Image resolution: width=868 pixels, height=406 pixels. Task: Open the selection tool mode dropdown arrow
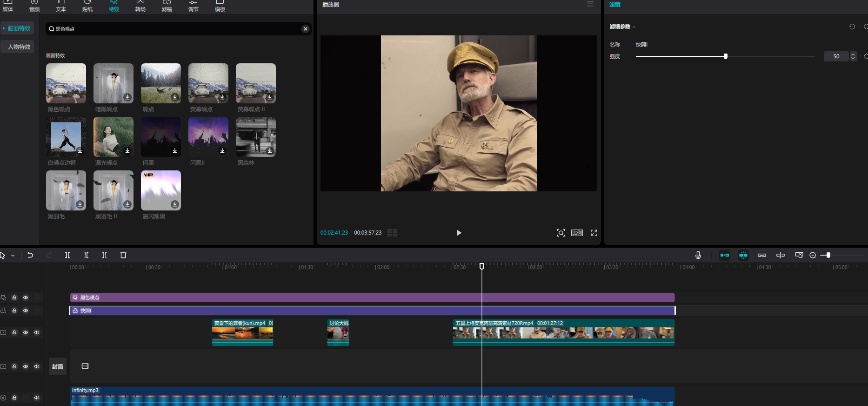pyautogui.click(x=13, y=256)
